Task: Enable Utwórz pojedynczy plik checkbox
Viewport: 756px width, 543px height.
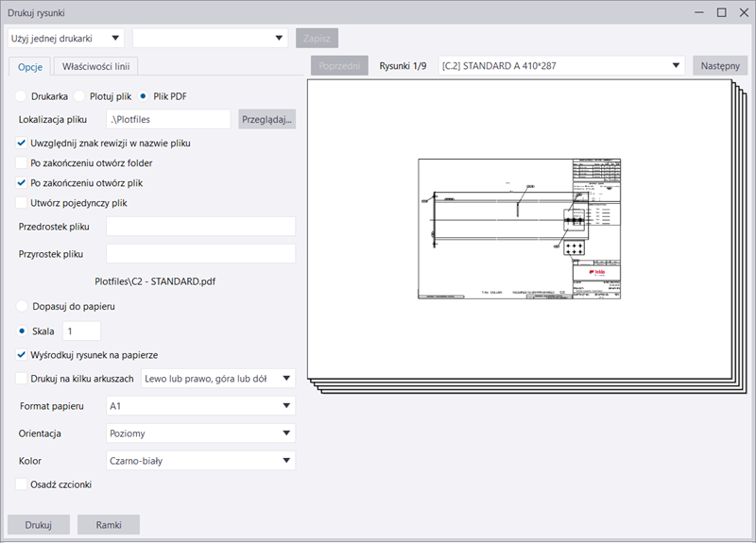Action: [23, 202]
